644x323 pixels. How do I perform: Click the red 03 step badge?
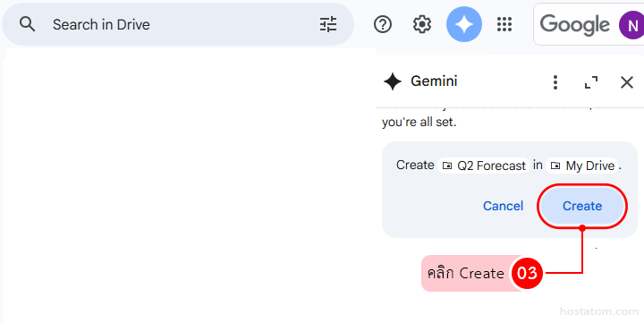[x=527, y=273]
